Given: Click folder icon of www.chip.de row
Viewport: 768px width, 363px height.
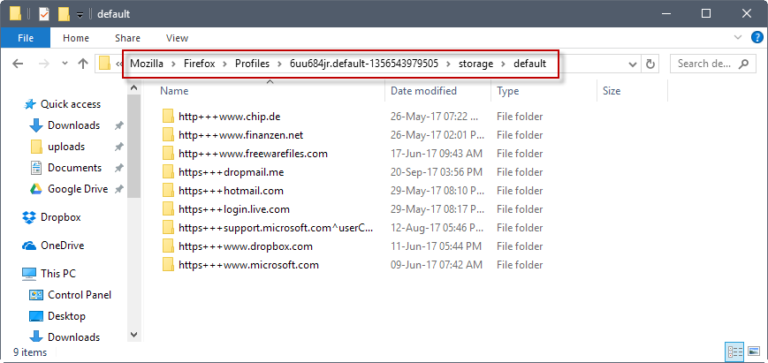Looking at the screenshot, I should pos(168,117).
